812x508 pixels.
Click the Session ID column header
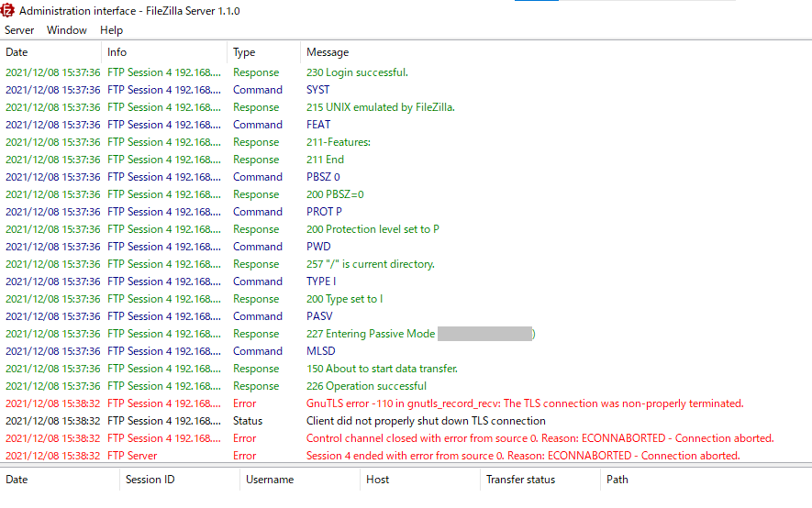[180, 480]
